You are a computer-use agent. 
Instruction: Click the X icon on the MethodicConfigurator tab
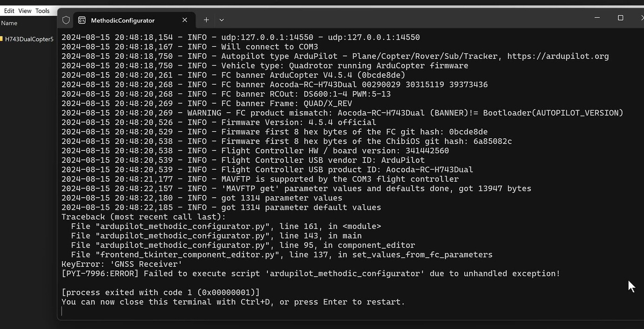(x=184, y=20)
